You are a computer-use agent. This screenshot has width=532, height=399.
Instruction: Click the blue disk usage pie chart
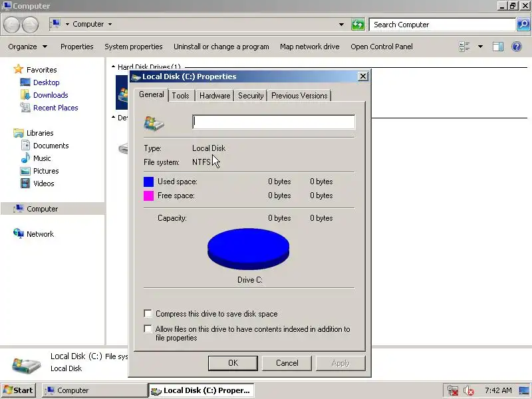point(248,249)
